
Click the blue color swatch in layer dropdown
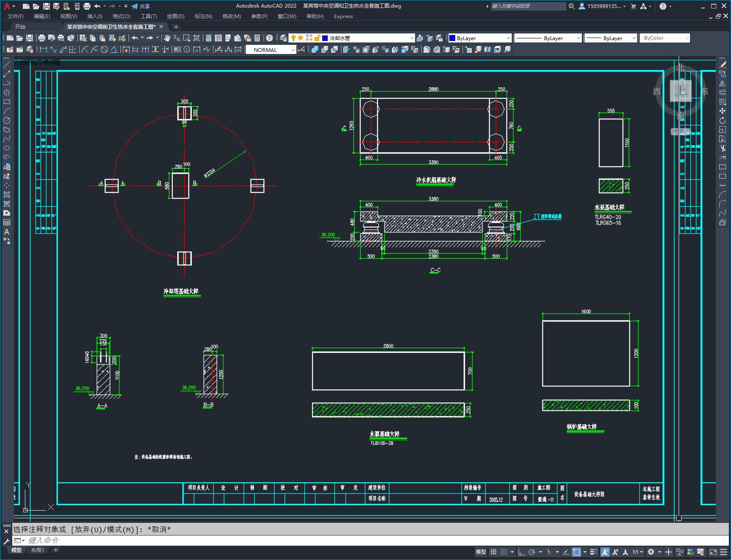325,38
